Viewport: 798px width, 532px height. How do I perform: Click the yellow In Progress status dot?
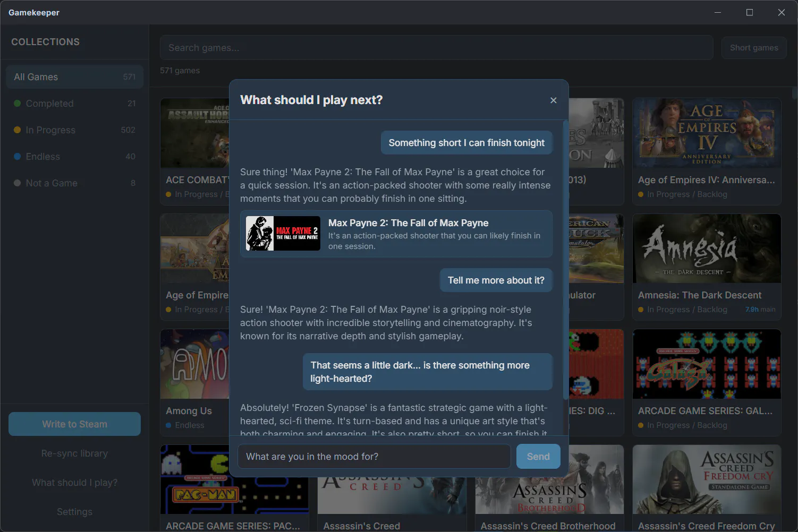pyautogui.click(x=17, y=130)
